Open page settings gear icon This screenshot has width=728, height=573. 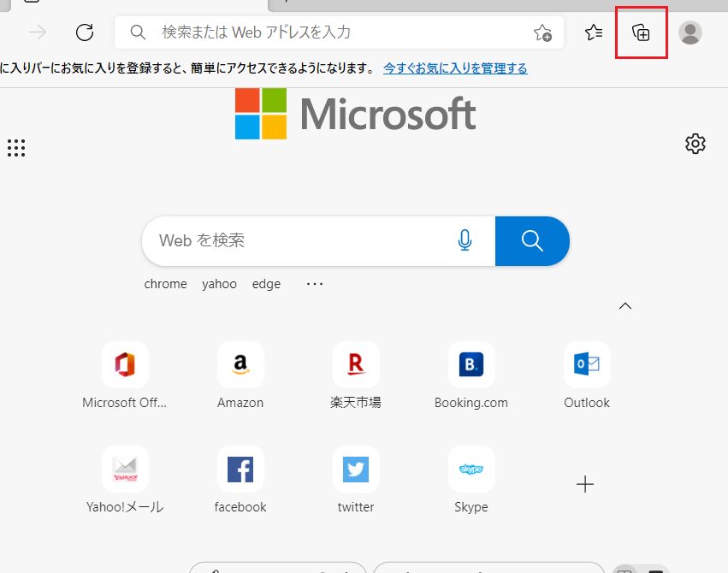(695, 144)
